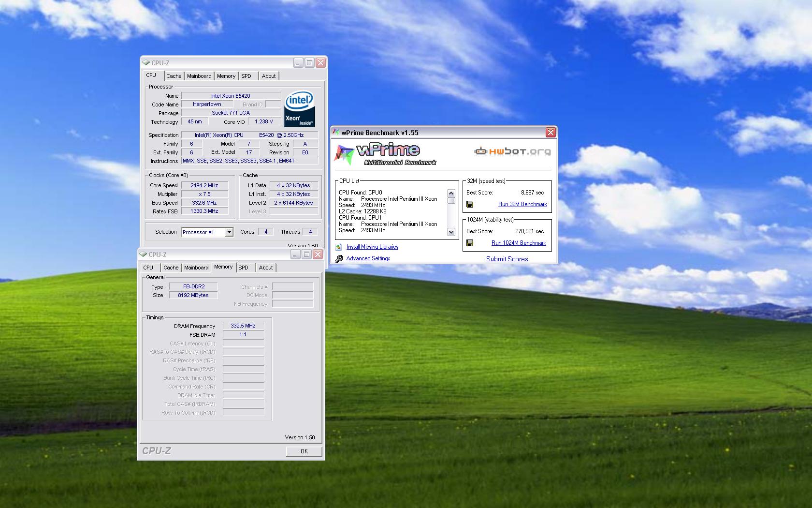Click memory Size value 8192 MBytes
The width and height of the screenshot is (812, 508).
193,295
